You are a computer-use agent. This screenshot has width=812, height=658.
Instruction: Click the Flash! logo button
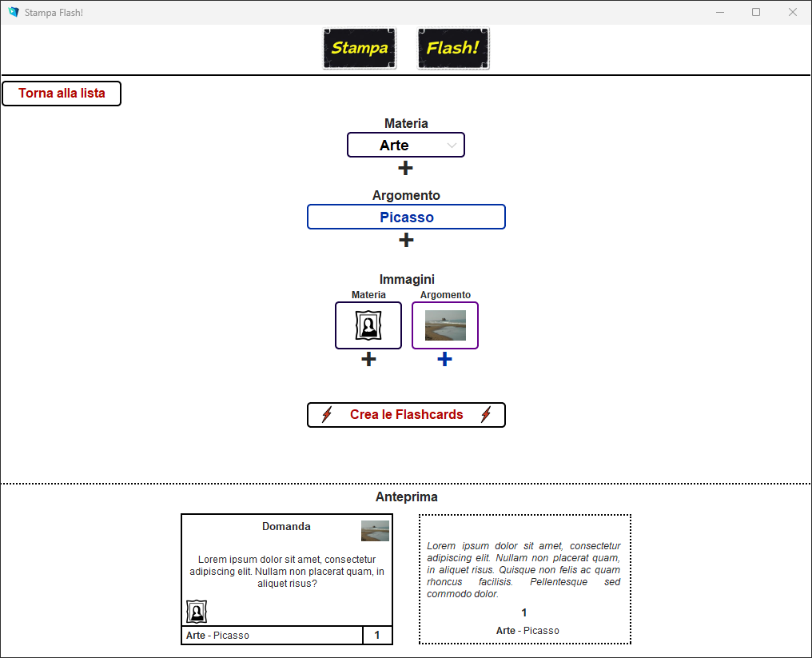pos(453,49)
